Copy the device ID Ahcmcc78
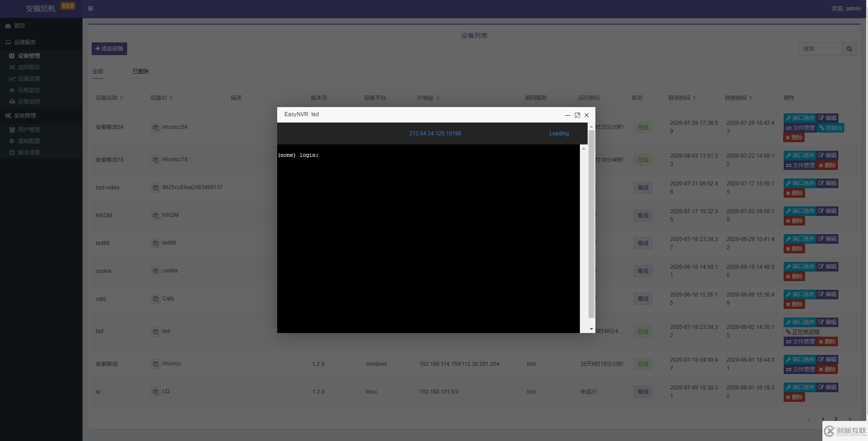Image resolution: width=868 pixels, height=441 pixels. 155,160
